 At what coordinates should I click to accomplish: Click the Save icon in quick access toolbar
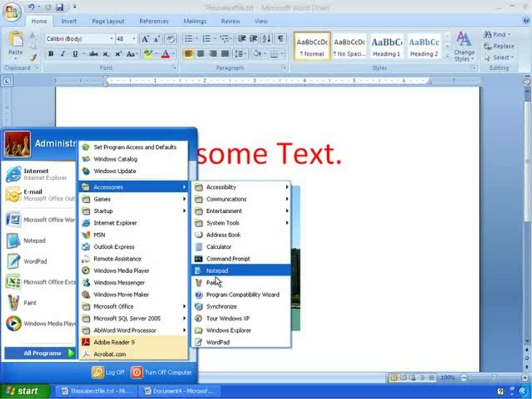[60, 7]
